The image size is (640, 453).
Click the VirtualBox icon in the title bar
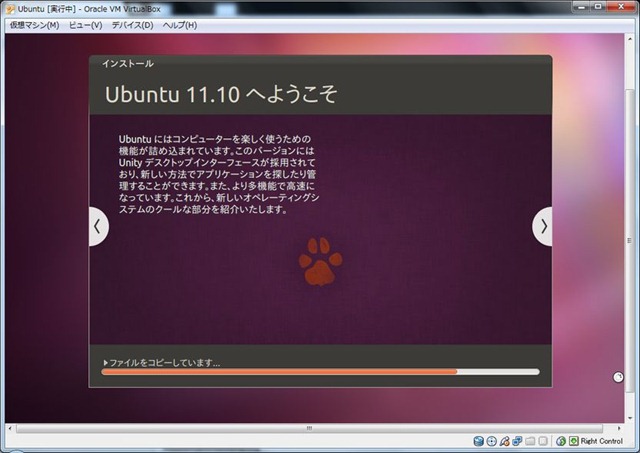point(9,7)
